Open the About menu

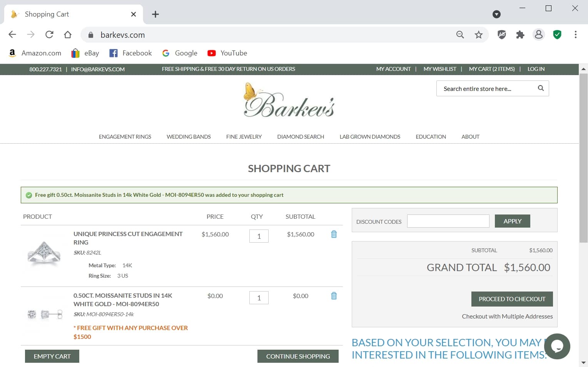click(470, 137)
